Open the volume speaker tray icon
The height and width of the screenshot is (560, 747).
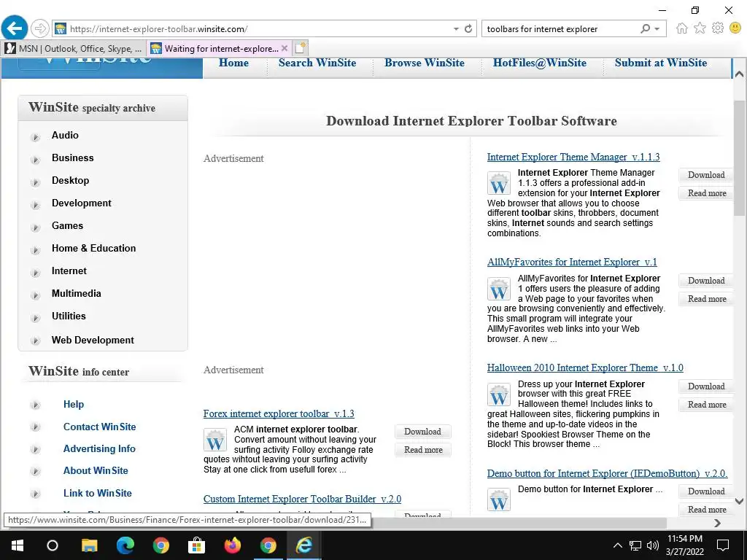(x=653, y=545)
